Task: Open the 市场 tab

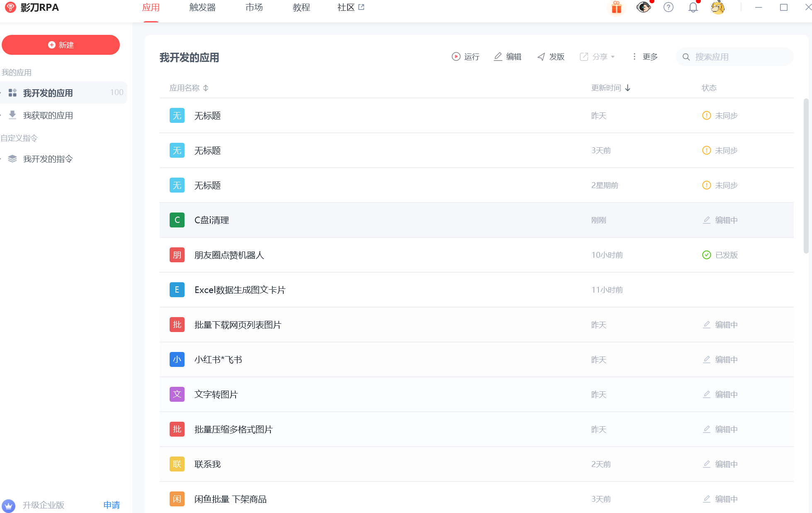Action: [254, 7]
